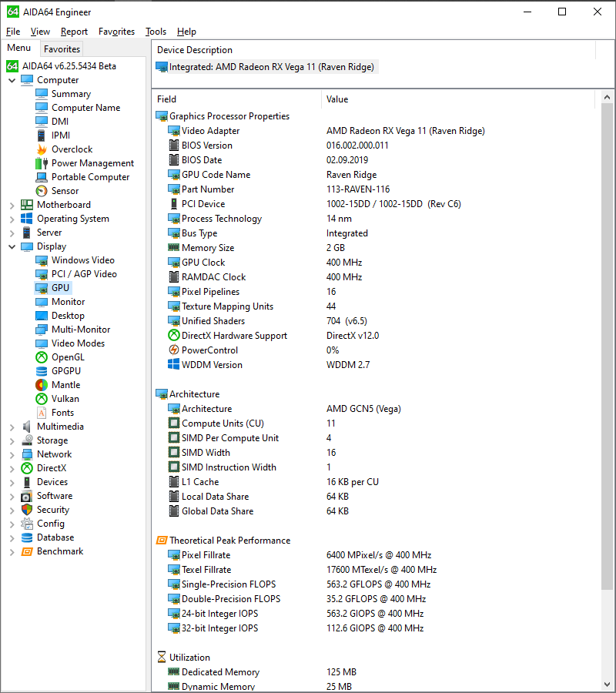This screenshot has height=693, width=616.
Task: Expand the Storage tree node
Action: pyautogui.click(x=12, y=440)
